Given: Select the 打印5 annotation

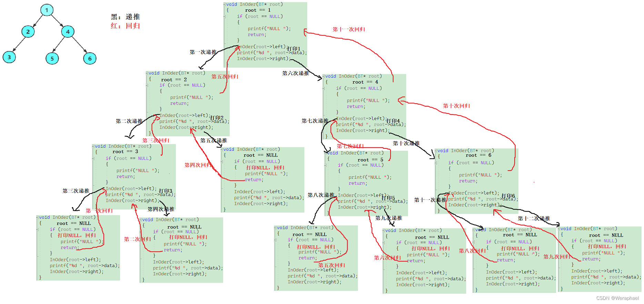Looking at the screenshot, I should click(388, 198).
